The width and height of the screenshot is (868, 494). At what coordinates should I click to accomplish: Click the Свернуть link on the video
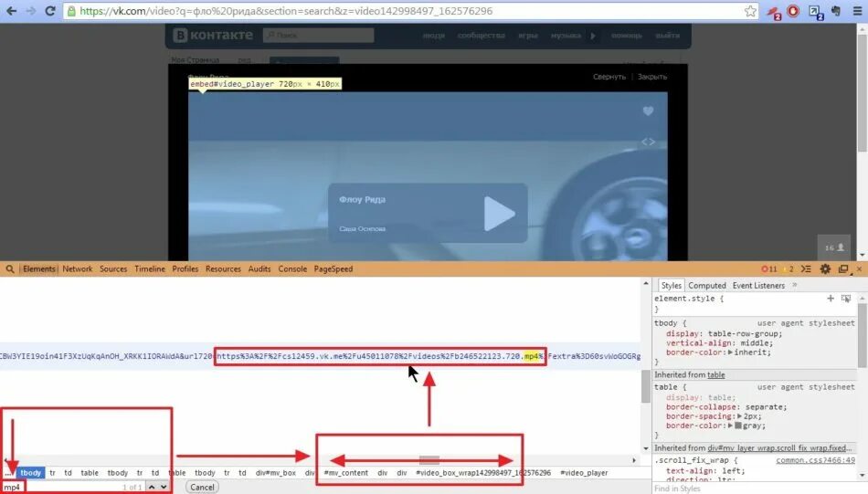tap(609, 77)
